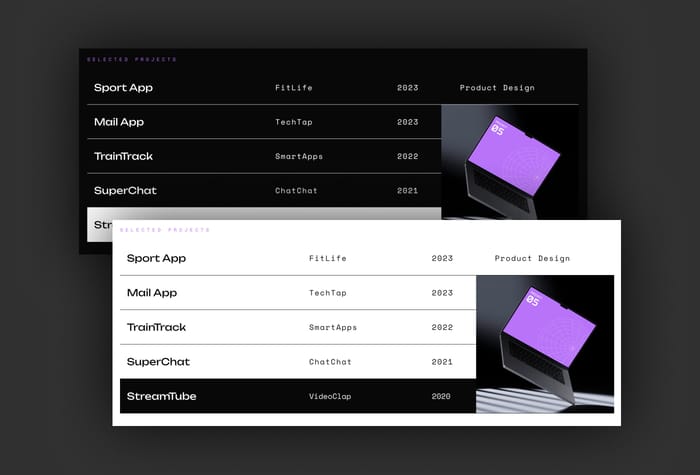Select SuperChat in the dark panel
Screen dimensions: 700x475
[x=125, y=191]
